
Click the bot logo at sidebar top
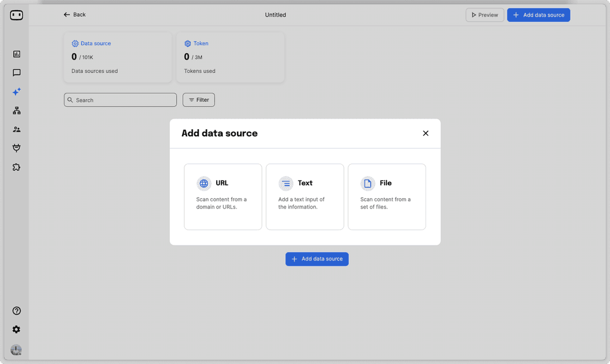(16, 14)
